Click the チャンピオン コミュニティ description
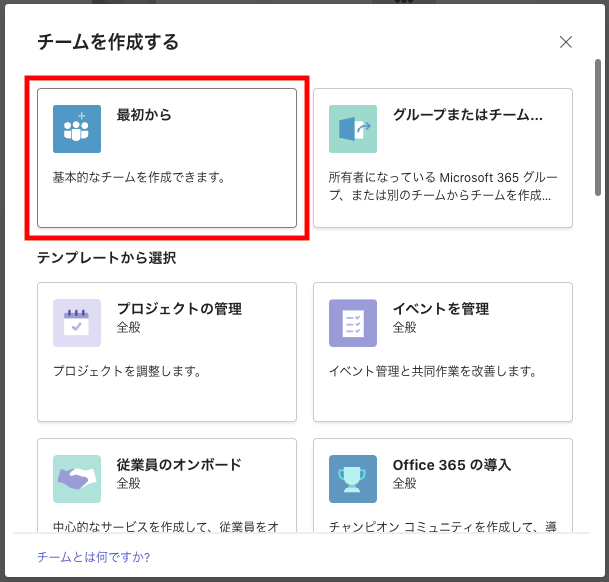Viewport: 609px width, 582px height. (443, 526)
